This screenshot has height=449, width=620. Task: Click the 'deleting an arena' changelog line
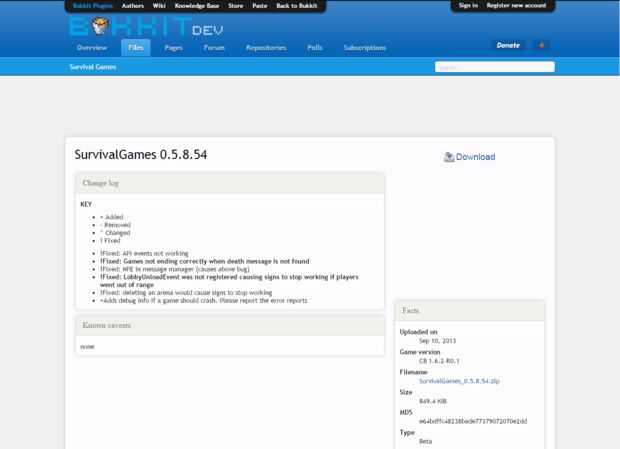pyautogui.click(x=186, y=292)
